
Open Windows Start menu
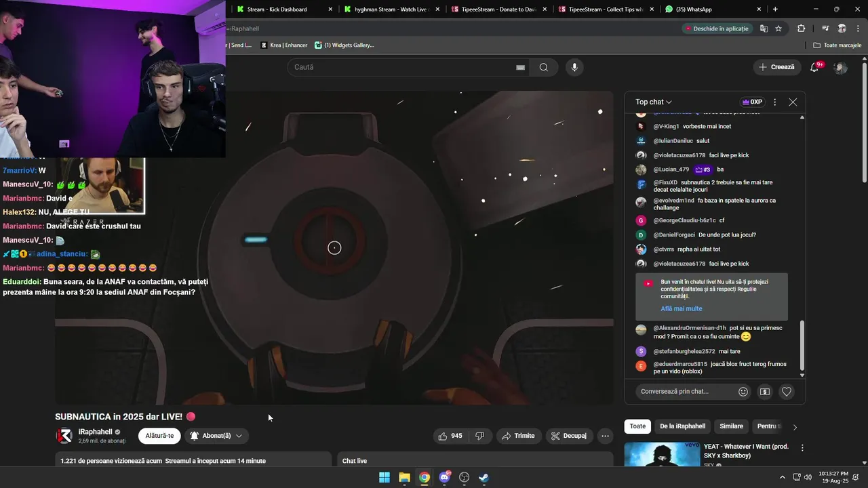384,477
